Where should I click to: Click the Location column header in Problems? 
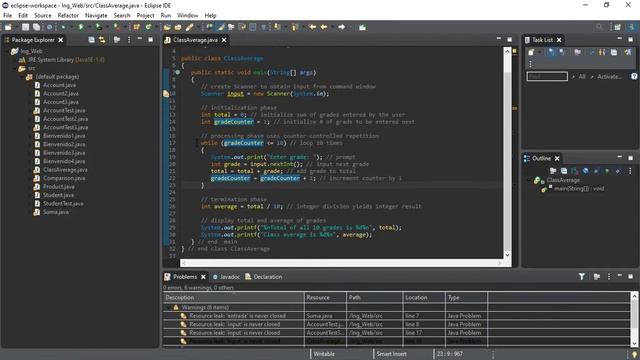[x=424, y=298]
